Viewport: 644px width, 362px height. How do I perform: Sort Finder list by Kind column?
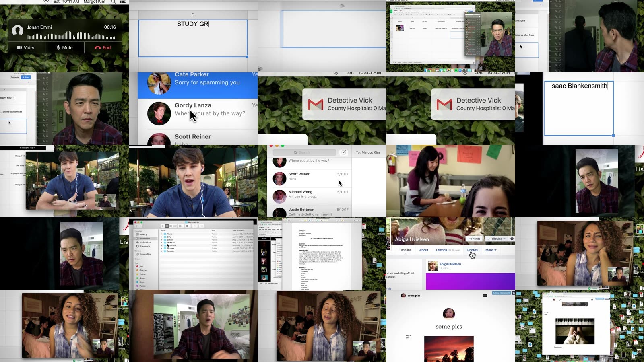click(213, 230)
